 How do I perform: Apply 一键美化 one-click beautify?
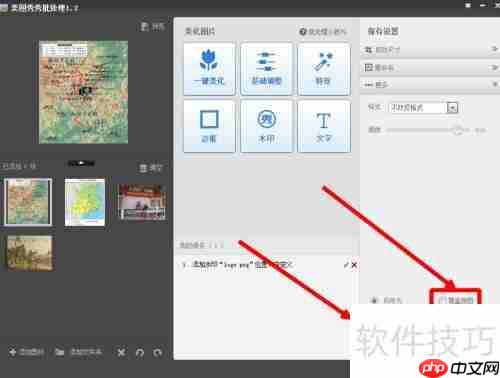(209, 69)
